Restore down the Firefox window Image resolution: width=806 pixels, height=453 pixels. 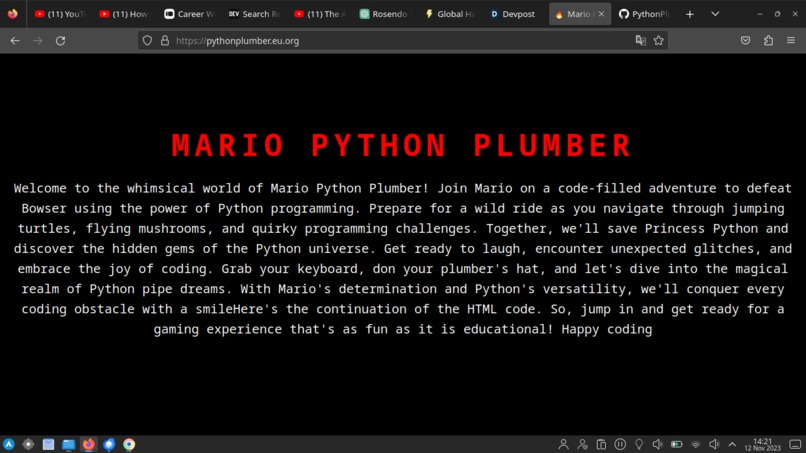tap(777, 14)
